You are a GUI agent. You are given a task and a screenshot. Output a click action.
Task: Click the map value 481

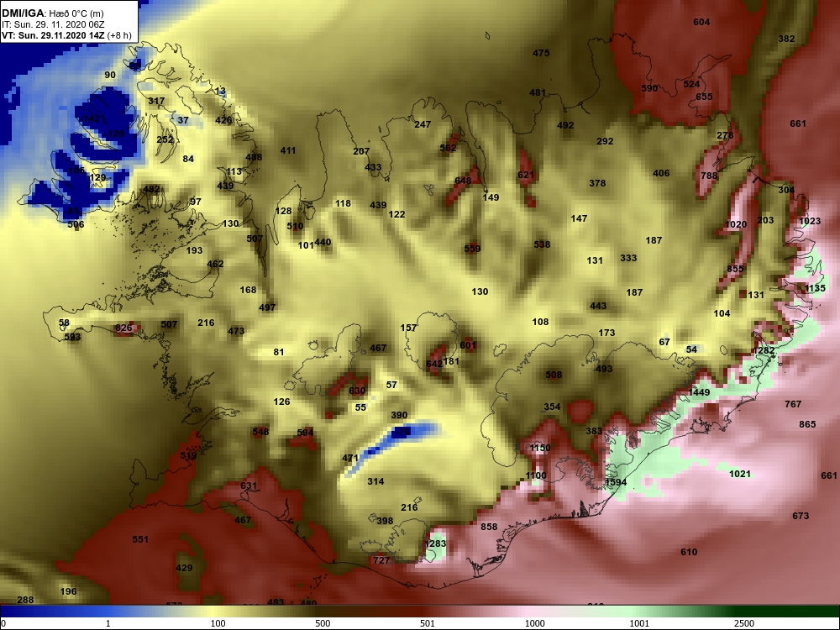click(x=538, y=92)
